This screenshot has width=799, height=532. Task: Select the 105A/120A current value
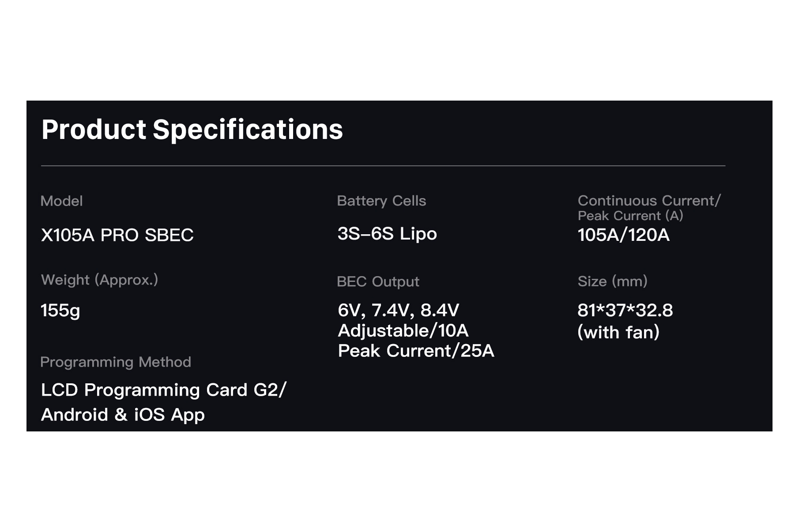(x=623, y=235)
